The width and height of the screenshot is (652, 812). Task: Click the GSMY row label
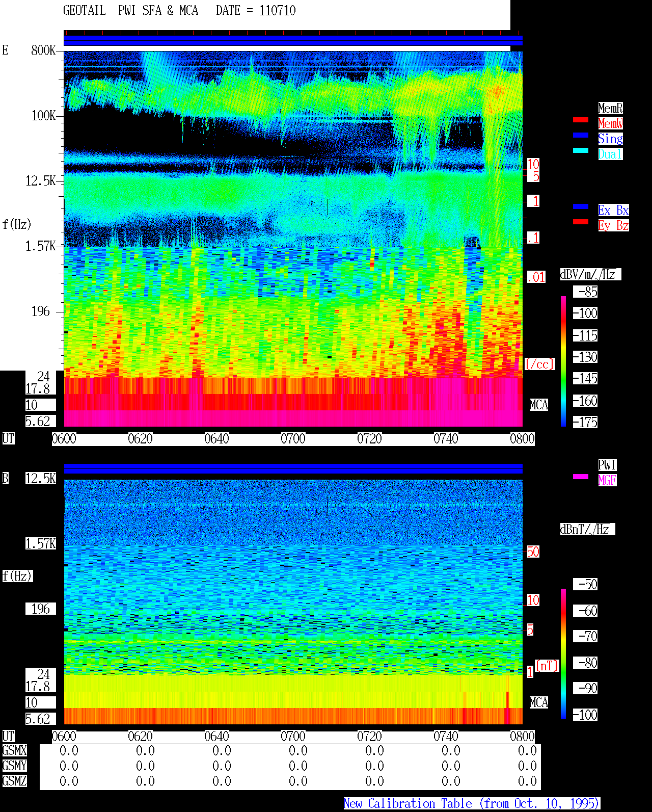click(15, 766)
